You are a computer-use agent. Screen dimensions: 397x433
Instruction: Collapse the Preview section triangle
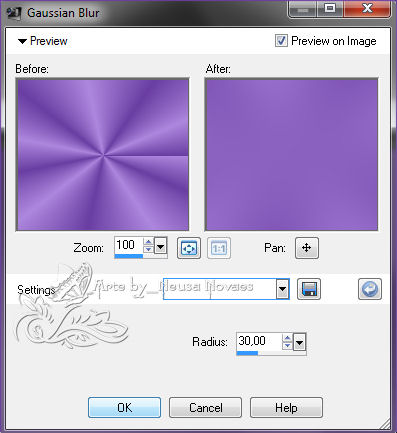pyautogui.click(x=22, y=41)
